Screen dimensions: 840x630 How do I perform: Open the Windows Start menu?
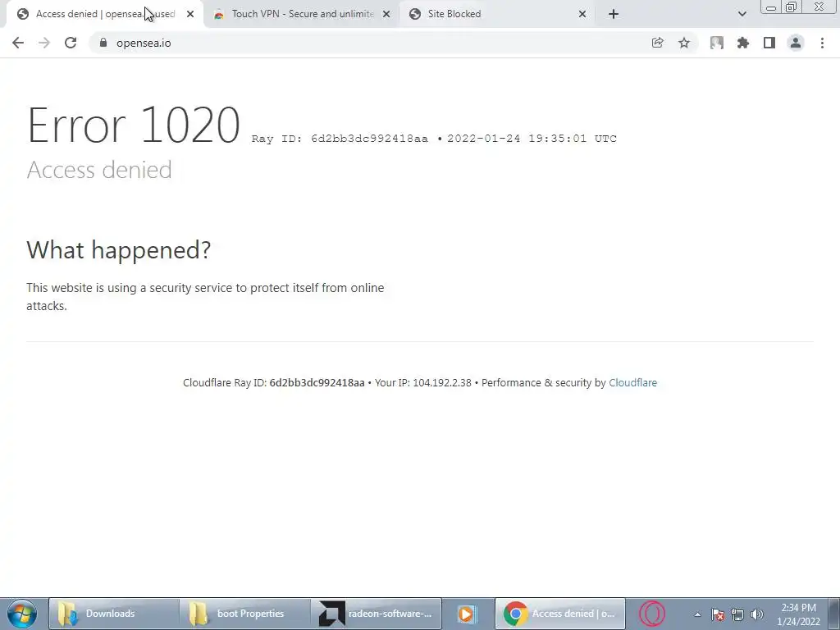click(x=22, y=614)
